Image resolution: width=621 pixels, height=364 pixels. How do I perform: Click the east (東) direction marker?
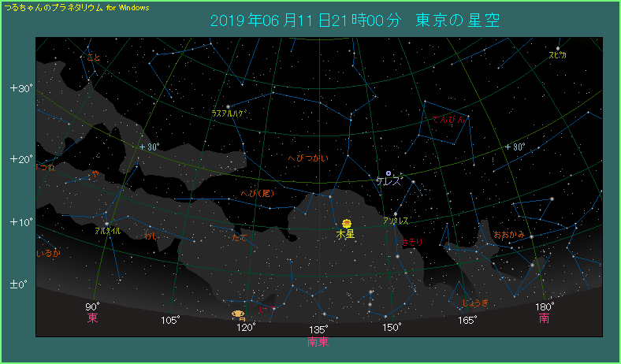tap(93, 318)
